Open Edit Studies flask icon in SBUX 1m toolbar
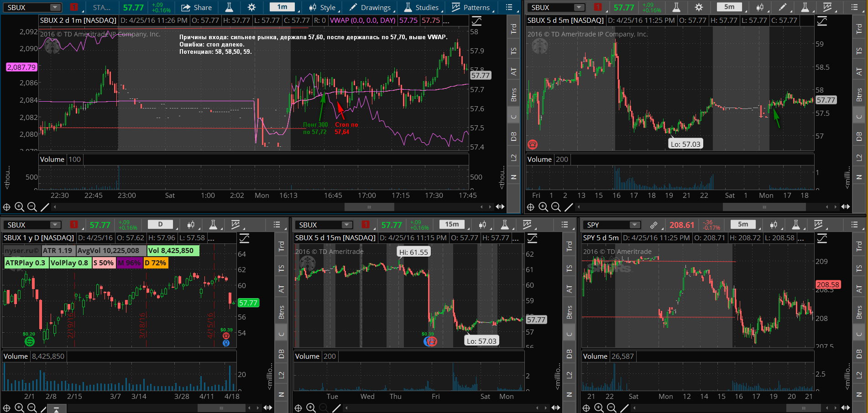868x413 pixels. (229, 7)
